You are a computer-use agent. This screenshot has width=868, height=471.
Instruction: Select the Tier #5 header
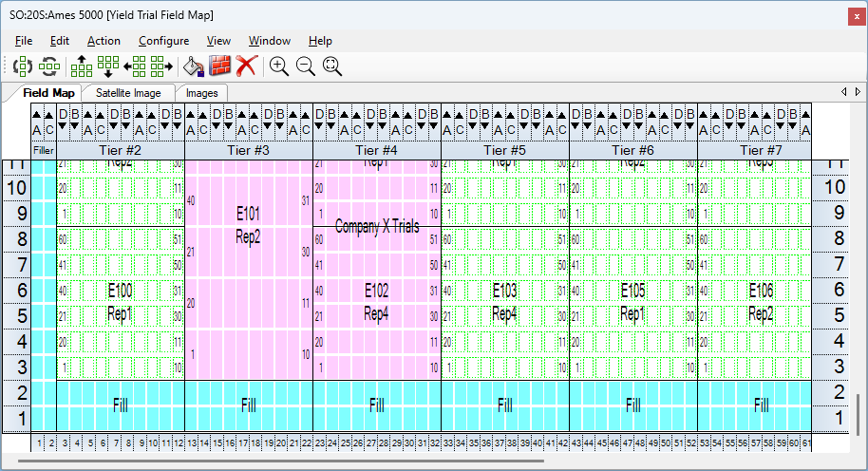pos(505,150)
